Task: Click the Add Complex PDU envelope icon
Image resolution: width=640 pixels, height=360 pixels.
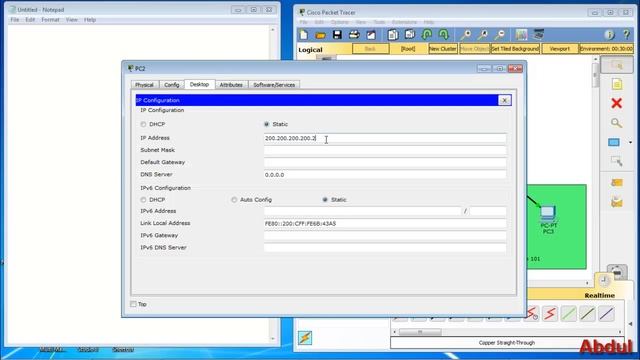Action: [x=617, y=202]
